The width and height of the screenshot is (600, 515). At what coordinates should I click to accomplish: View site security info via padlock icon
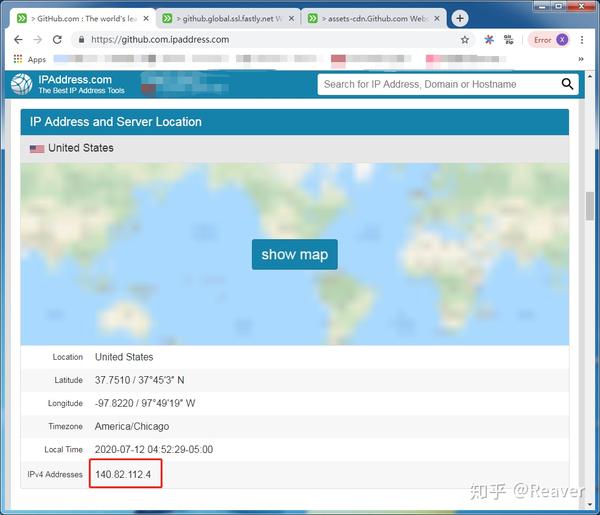point(81,39)
